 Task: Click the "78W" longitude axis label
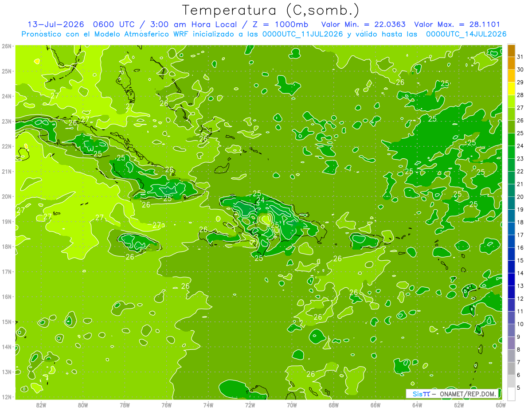125,405
